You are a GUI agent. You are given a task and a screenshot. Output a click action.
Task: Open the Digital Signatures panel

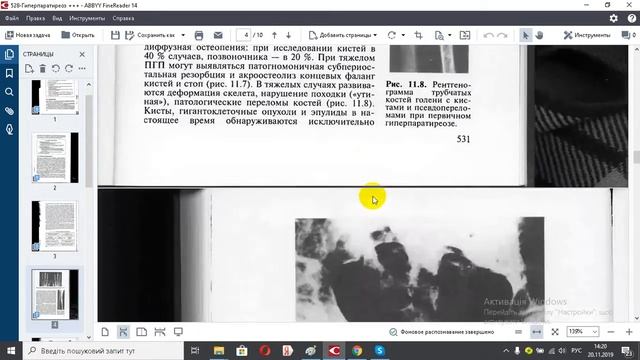(9, 130)
